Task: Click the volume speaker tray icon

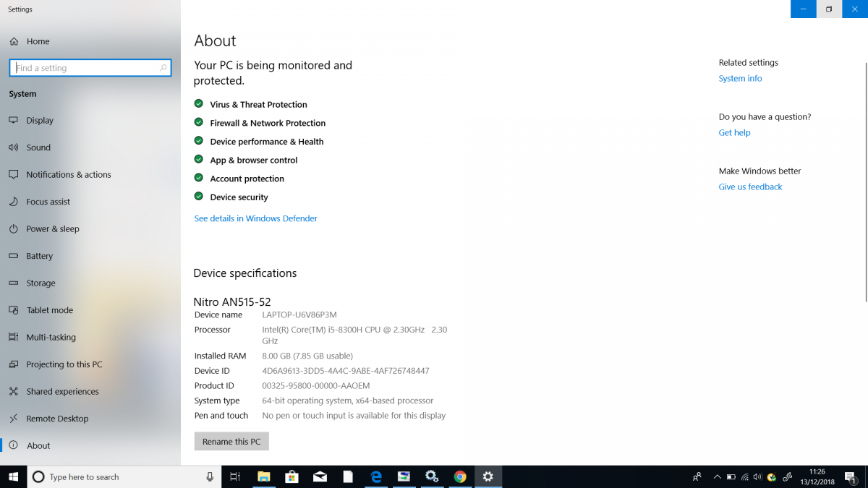Action: click(757, 477)
